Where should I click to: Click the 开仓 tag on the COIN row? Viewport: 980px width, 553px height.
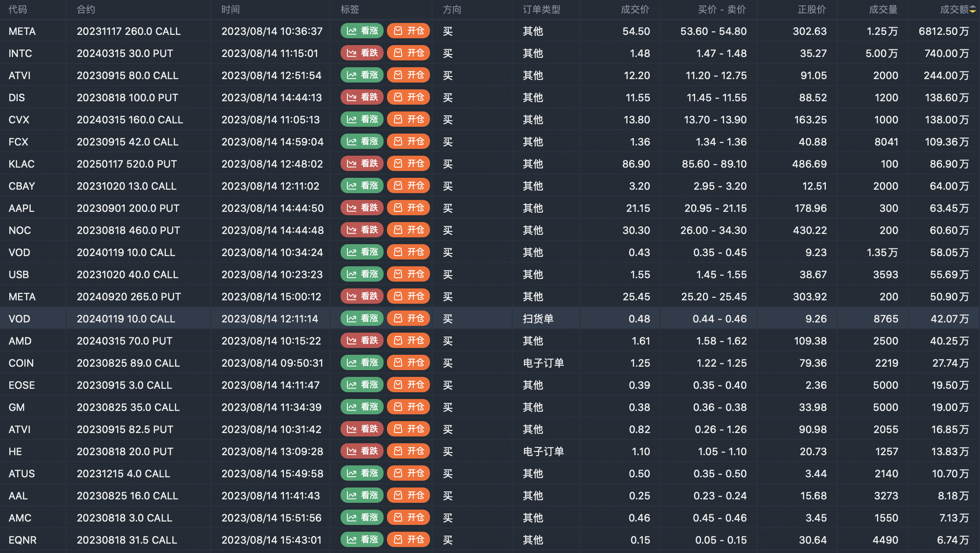pos(408,363)
